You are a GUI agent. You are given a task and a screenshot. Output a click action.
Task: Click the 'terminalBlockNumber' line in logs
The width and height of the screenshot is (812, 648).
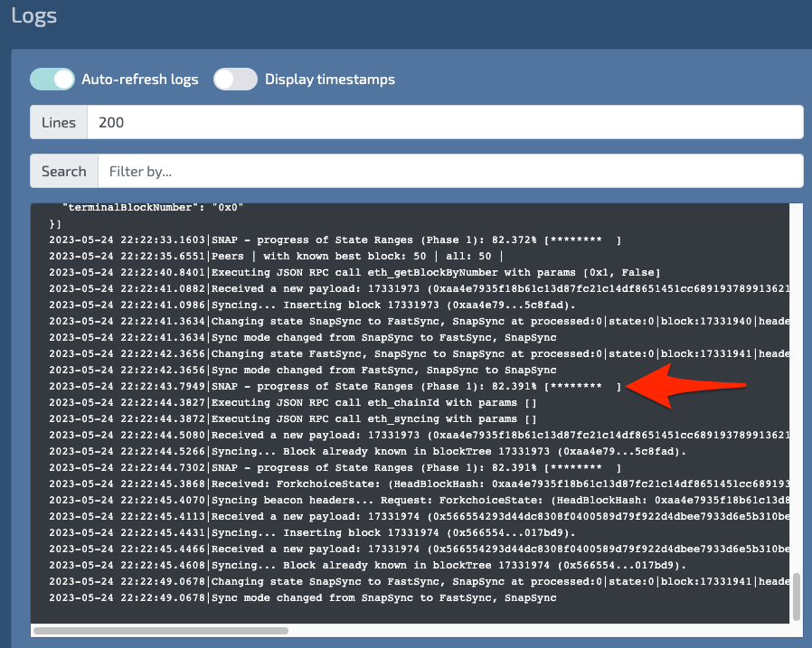tap(154, 208)
